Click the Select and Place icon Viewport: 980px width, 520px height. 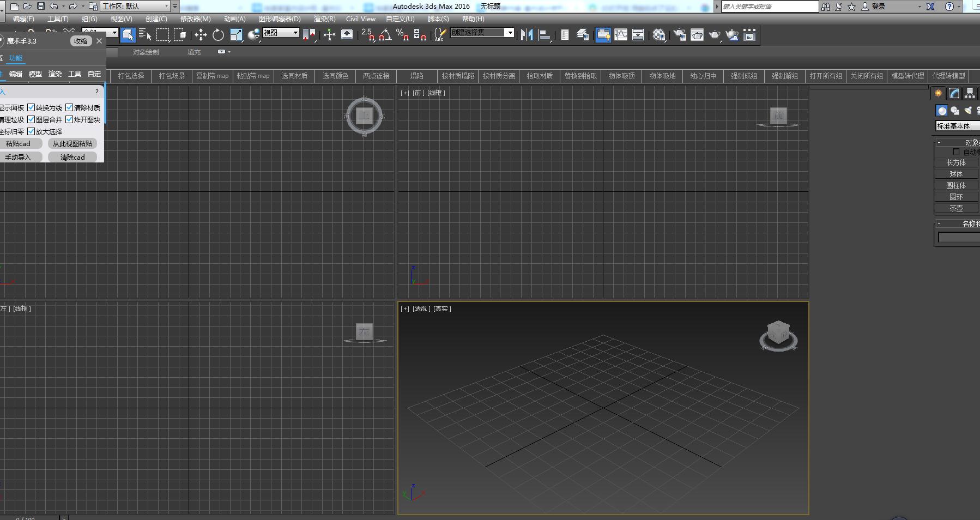point(253,35)
